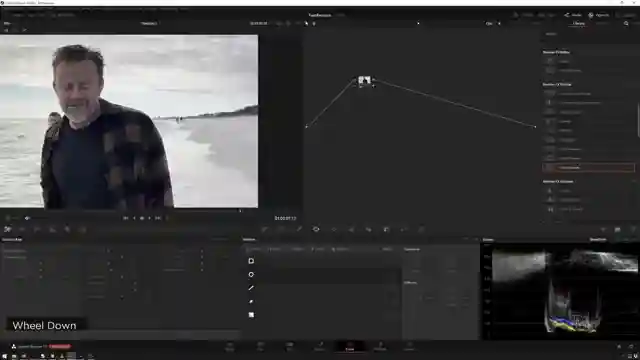The width and height of the screenshot is (640, 360).
Task: Toggle the viewer audio speaker icon
Action: click(27, 218)
